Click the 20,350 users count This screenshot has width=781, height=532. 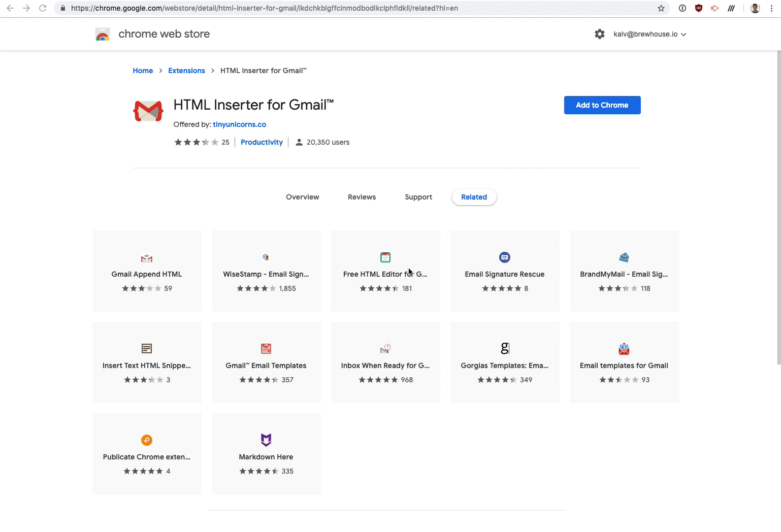[328, 142]
